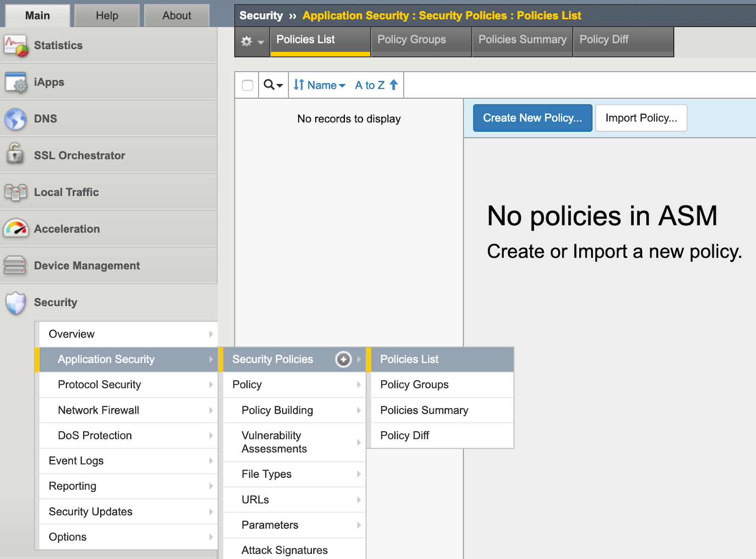Open the Help menu
The width and height of the screenshot is (756, 559).
pyautogui.click(x=106, y=15)
